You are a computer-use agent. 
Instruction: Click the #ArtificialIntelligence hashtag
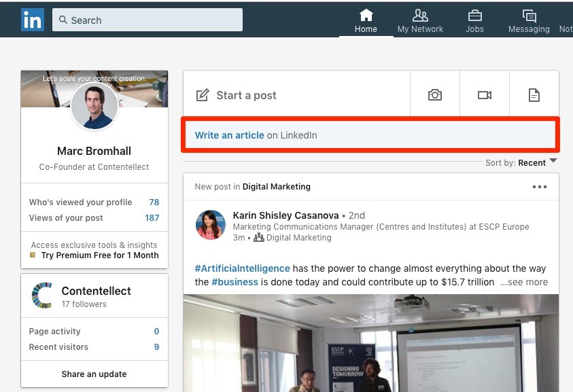tap(242, 268)
